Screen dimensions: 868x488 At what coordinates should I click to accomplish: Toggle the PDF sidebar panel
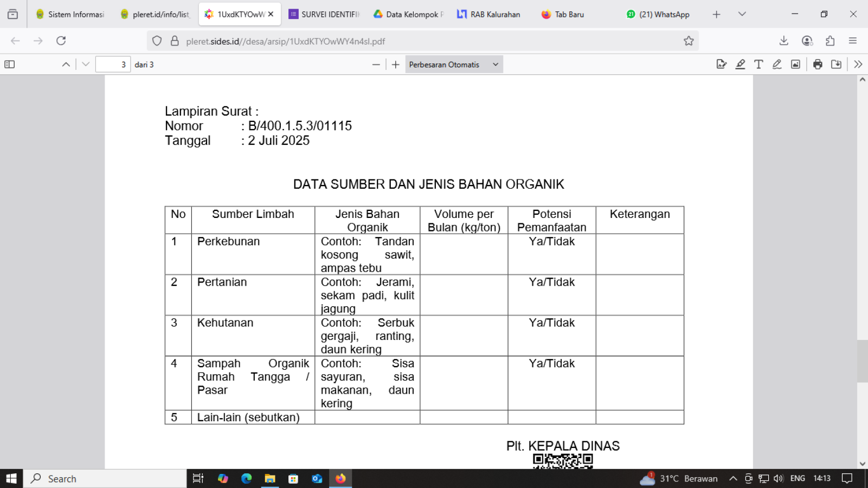coord(10,65)
